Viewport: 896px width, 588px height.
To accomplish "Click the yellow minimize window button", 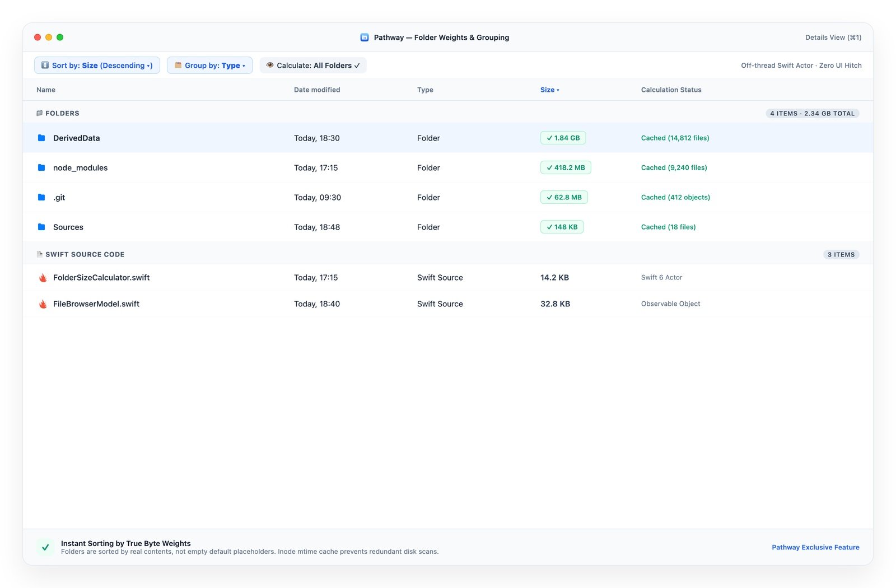I will click(x=49, y=38).
